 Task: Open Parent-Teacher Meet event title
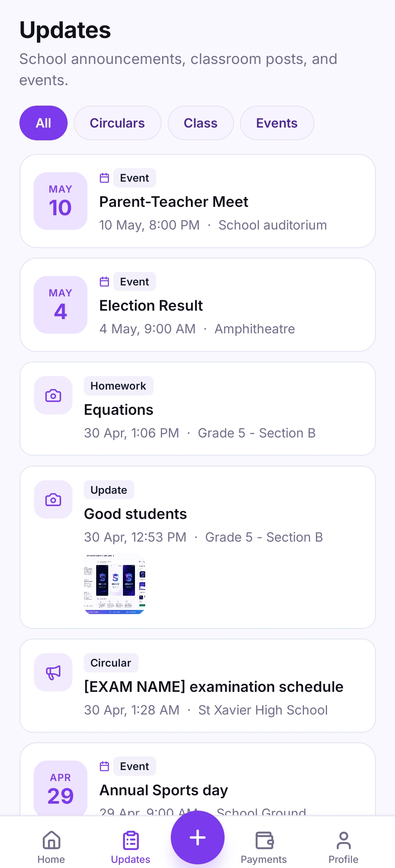pos(174,202)
